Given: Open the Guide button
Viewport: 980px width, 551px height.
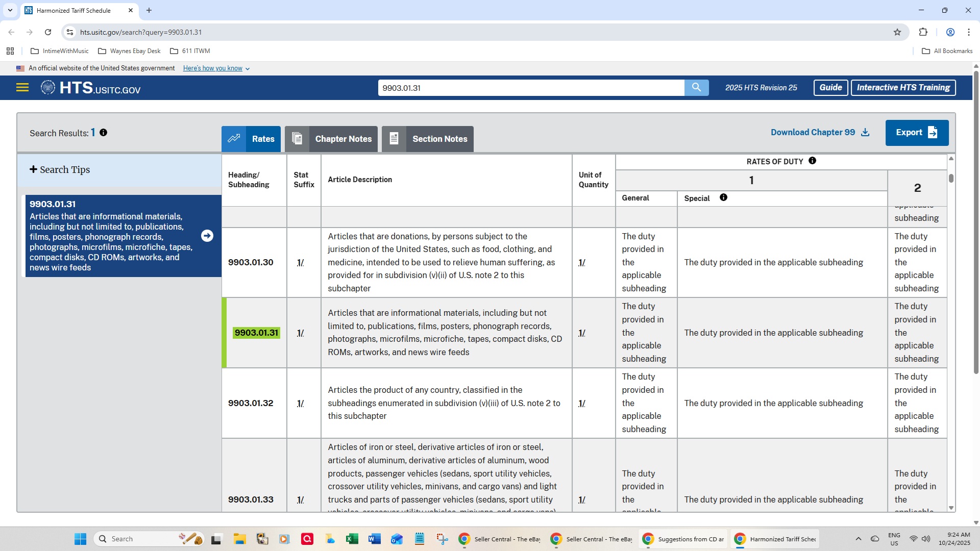Looking at the screenshot, I should click(830, 88).
